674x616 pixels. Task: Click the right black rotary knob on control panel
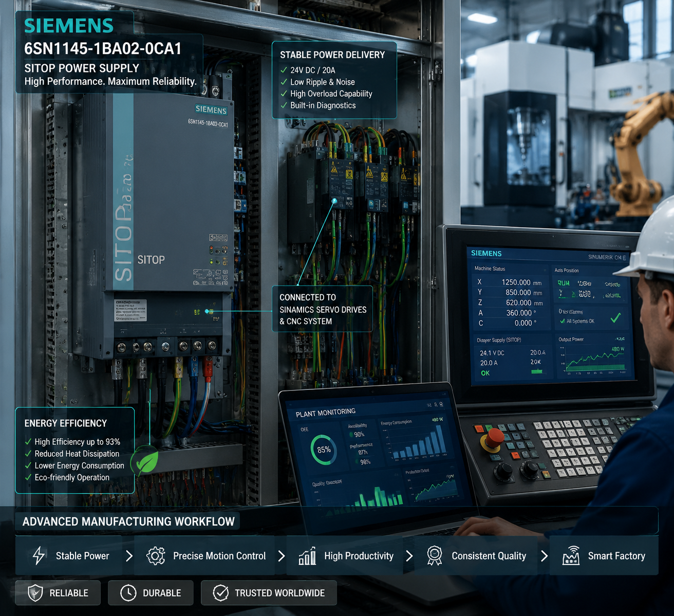pyautogui.click(x=530, y=470)
